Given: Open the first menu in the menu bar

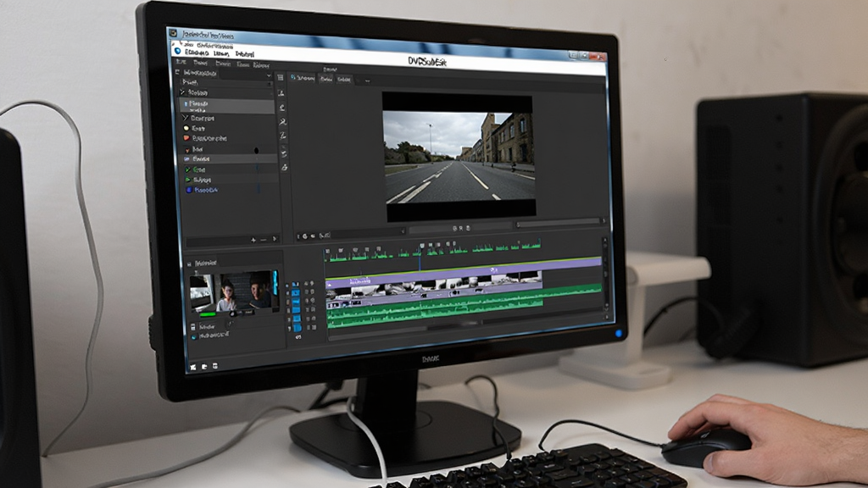Looking at the screenshot, I should pos(181,63).
